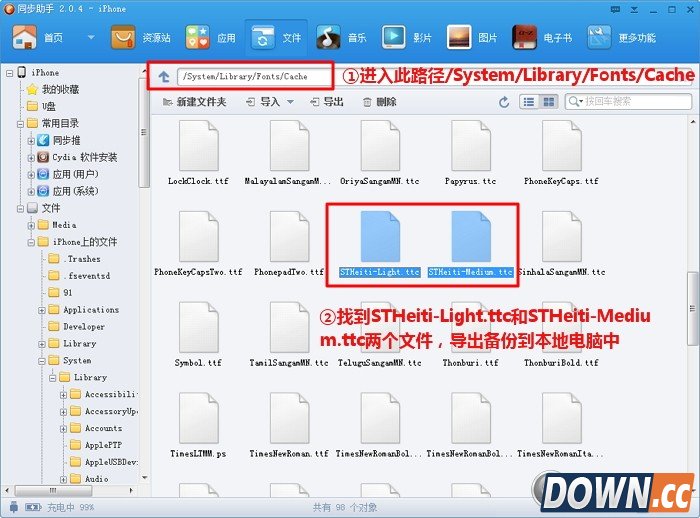
Task: Select 应用 (系统) in sidebar
Action: pos(68,191)
